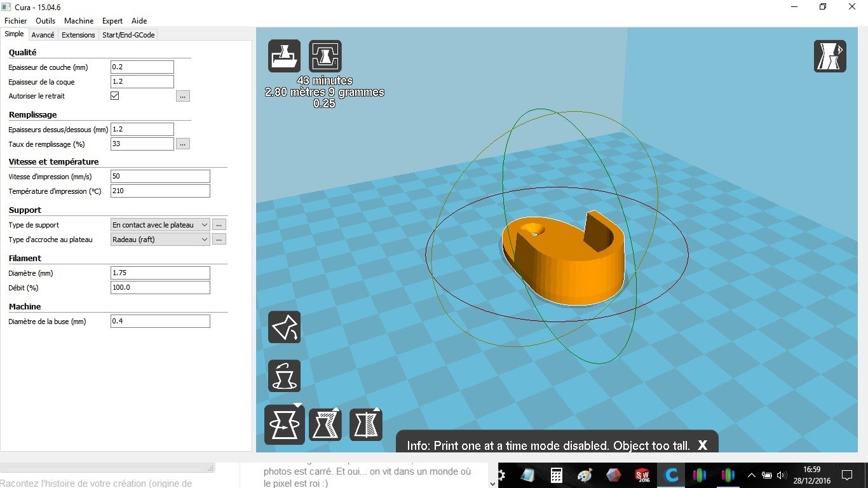
Task: Open the Type d'accroche au plateau dropdown
Action: pyautogui.click(x=160, y=240)
